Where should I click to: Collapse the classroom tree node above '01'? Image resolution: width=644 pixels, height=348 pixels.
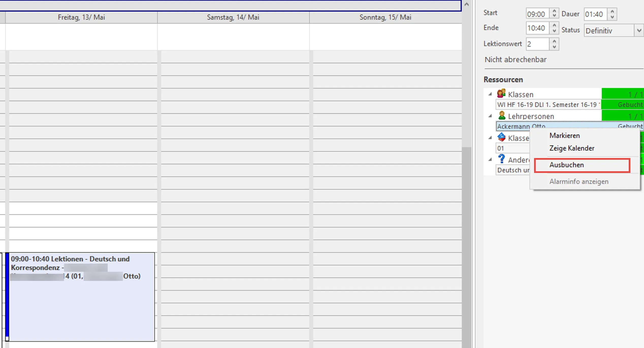point(490,138)
